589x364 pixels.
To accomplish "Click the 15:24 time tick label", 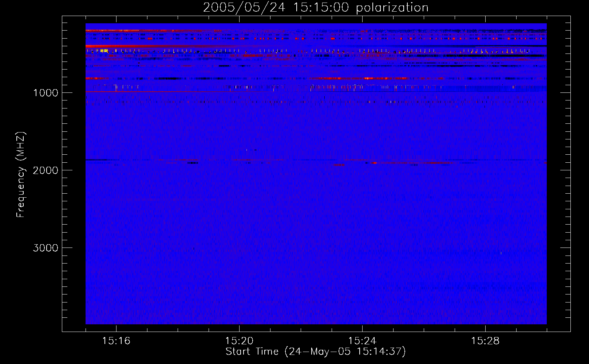I will [362, 341].
